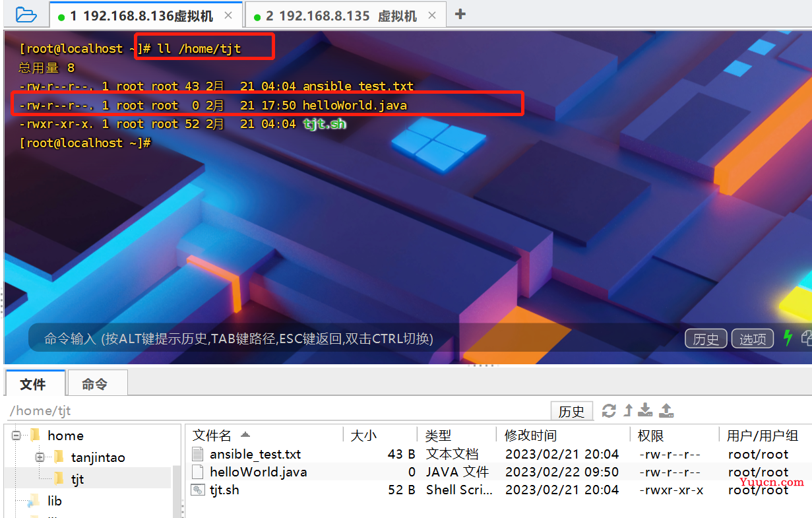
Task: Click the tanjintao folder icon
Action: point(59,457)
